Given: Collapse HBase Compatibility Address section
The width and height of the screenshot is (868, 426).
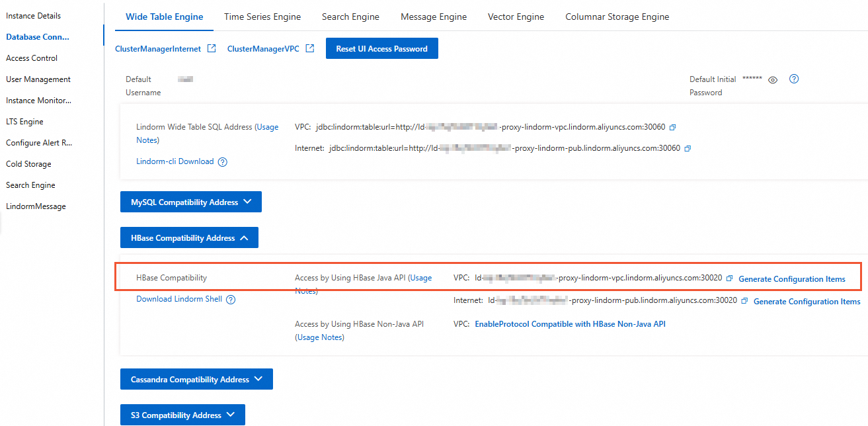Looking at the screenshot, I should click(189, 238).
